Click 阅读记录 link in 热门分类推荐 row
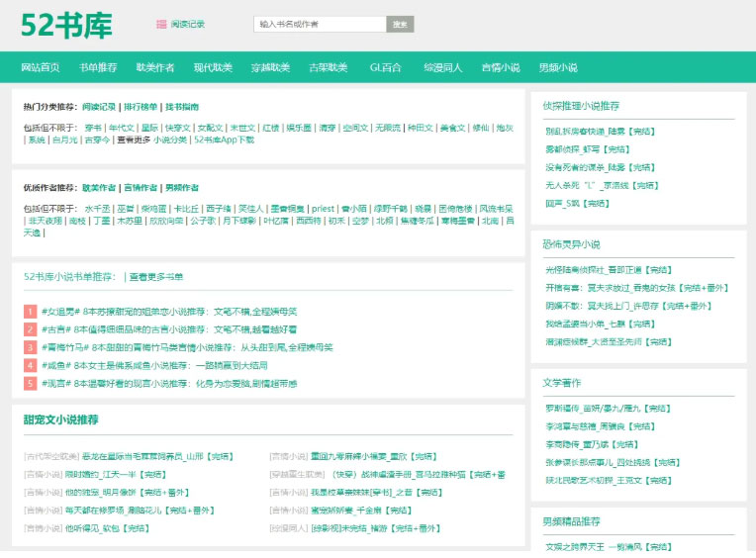 click(99, 107)
